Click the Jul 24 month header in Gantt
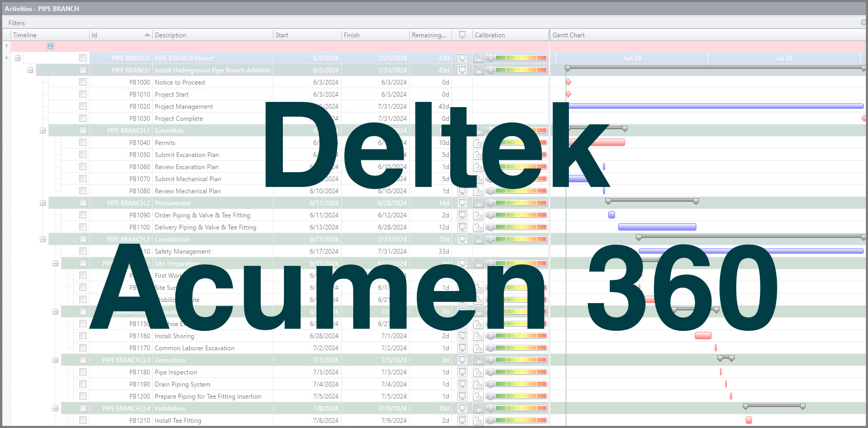868x428 pixels. click(x=784, y=58)
